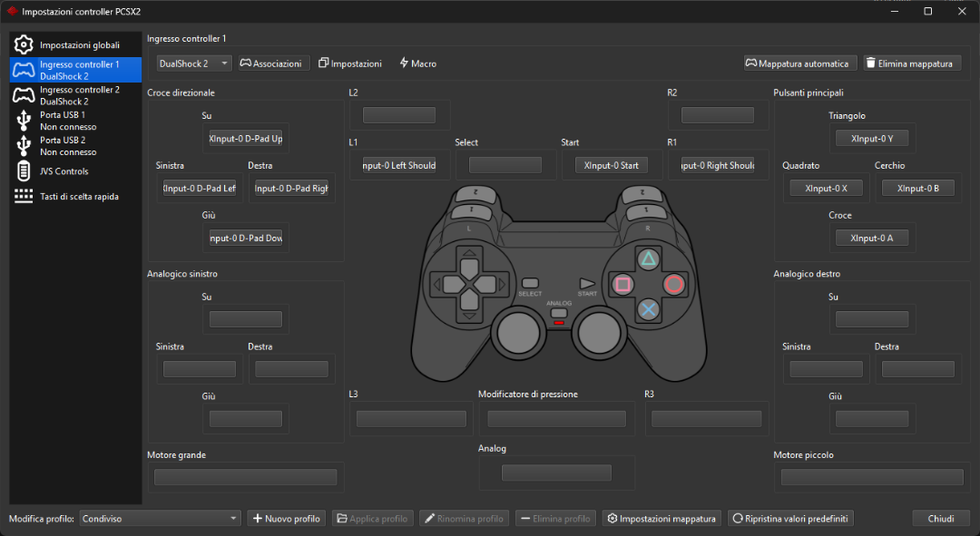Screen dimensions: 980x536
Task: Maximize the PCSX2 controller settings window
Action: click(928, 11)
